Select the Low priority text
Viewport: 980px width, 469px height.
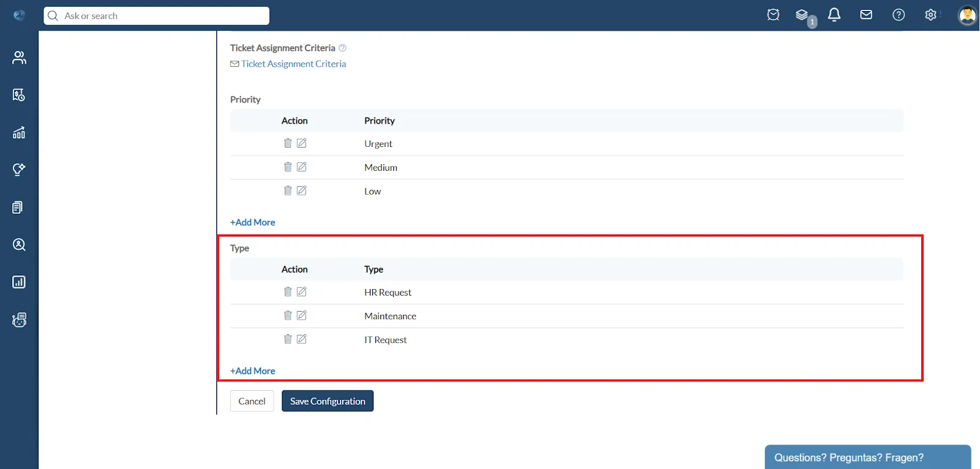click(372, 192)
